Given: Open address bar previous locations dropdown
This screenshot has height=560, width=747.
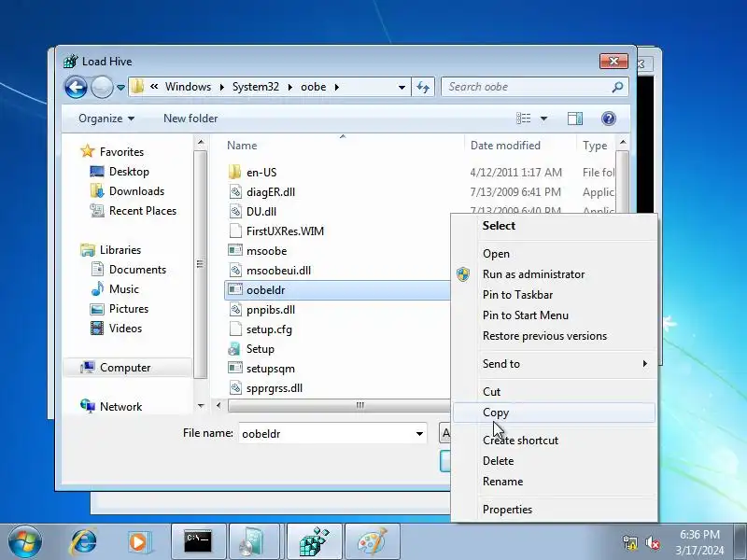Looking at the screenshot, I should tap(402, 88).
